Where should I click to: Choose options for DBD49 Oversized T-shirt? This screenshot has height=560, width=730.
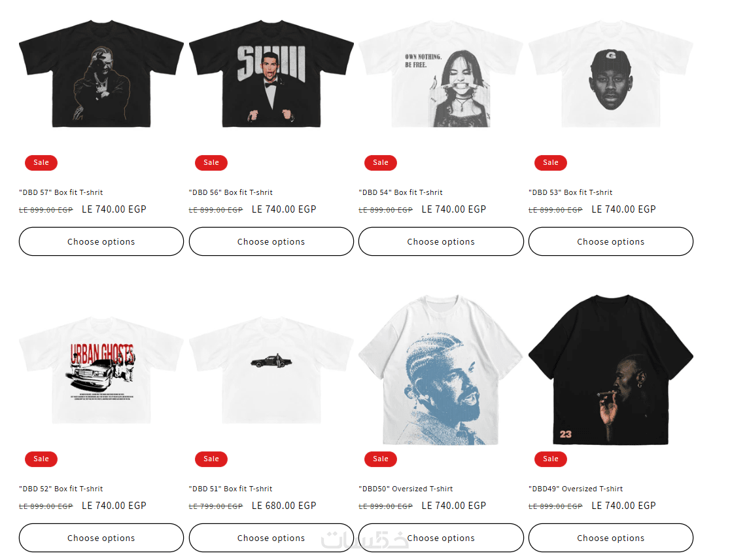coord(611,538)
